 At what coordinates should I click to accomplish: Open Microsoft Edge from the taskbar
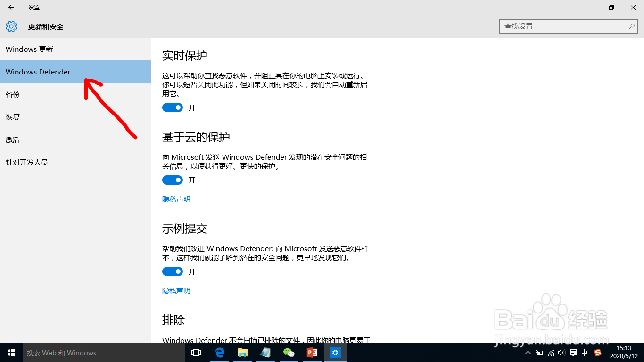(220, 353)
